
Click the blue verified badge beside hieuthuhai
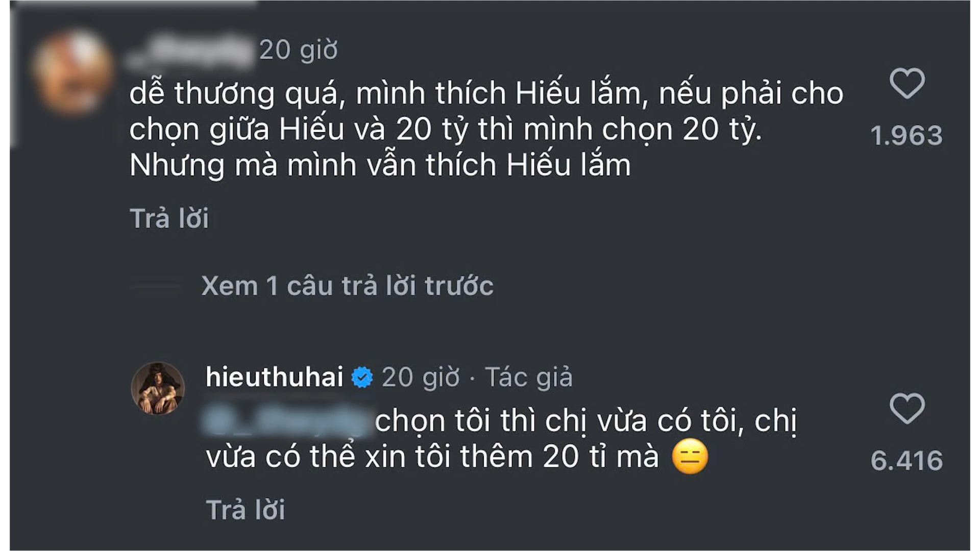(x=362, y=378)
